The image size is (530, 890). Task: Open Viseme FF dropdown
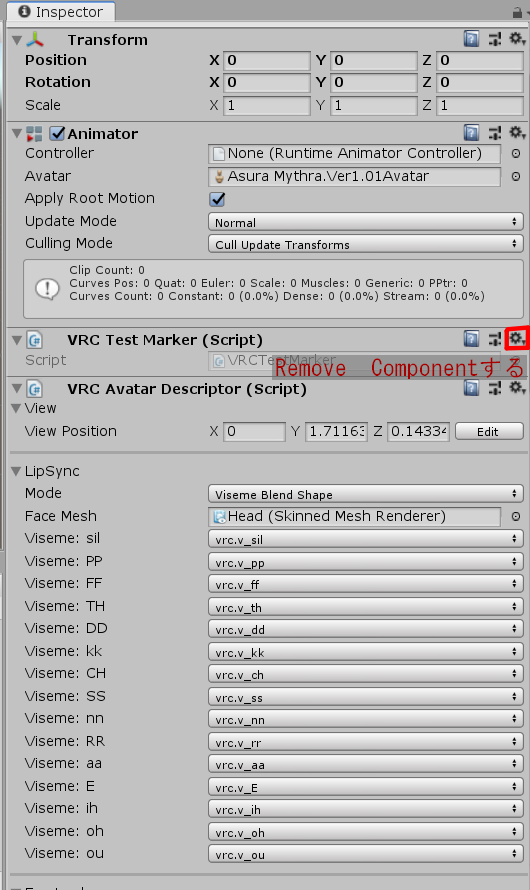point(365,583)
